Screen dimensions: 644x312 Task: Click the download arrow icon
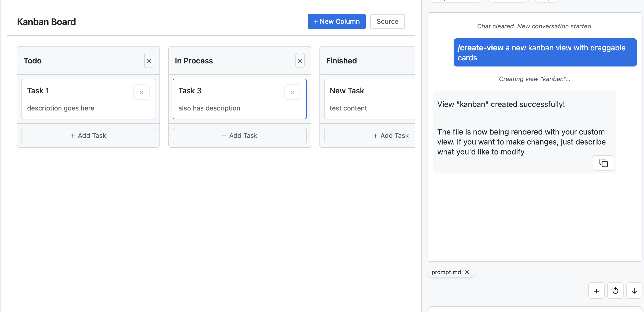(634, 291)
